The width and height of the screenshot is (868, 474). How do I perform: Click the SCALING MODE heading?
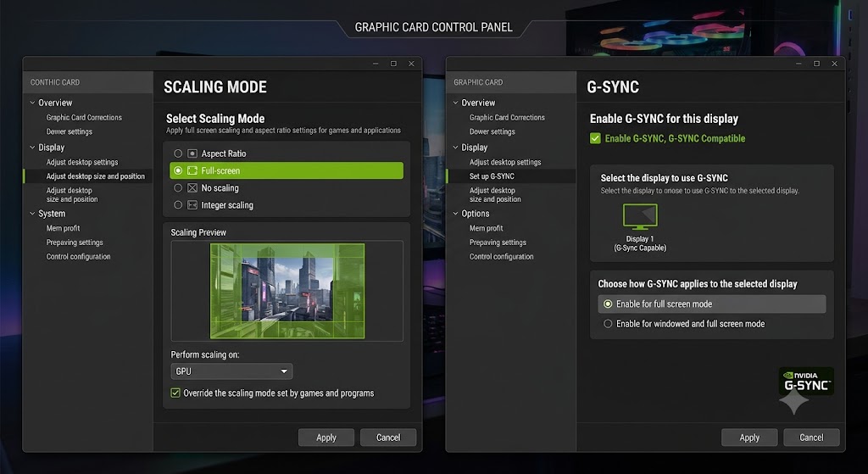point(215,87)
